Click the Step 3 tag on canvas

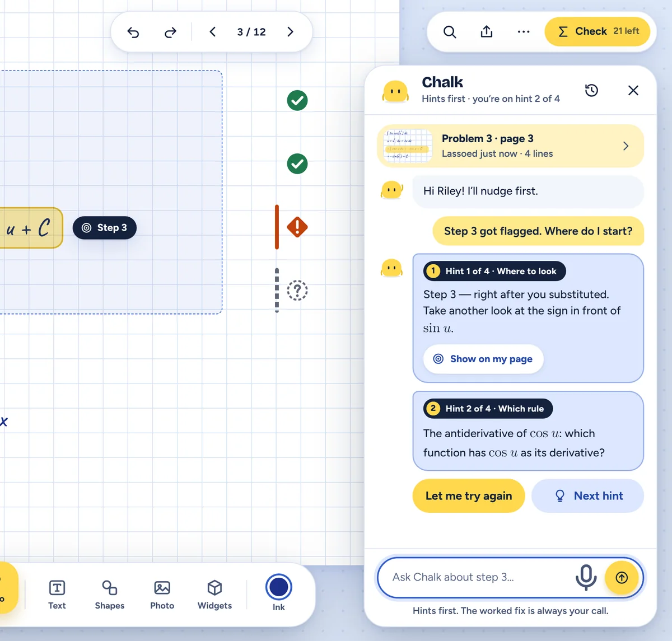click(x=105, y=228)
